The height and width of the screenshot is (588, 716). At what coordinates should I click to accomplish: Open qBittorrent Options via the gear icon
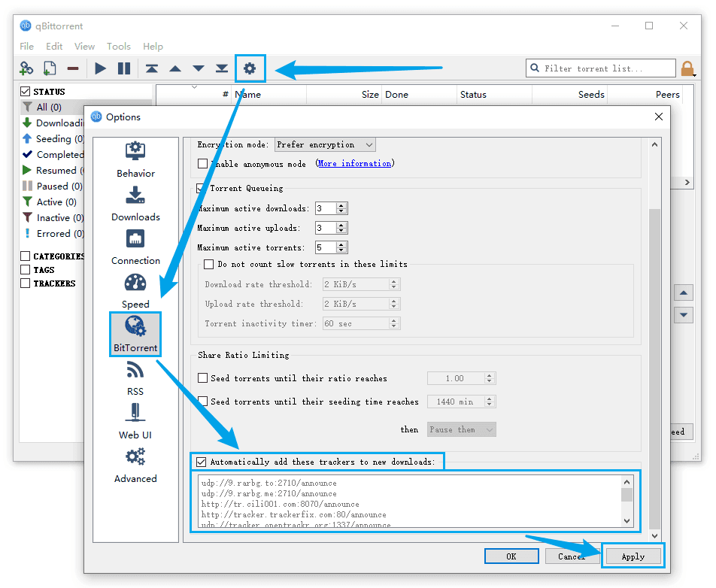click(x=250, y=68)
